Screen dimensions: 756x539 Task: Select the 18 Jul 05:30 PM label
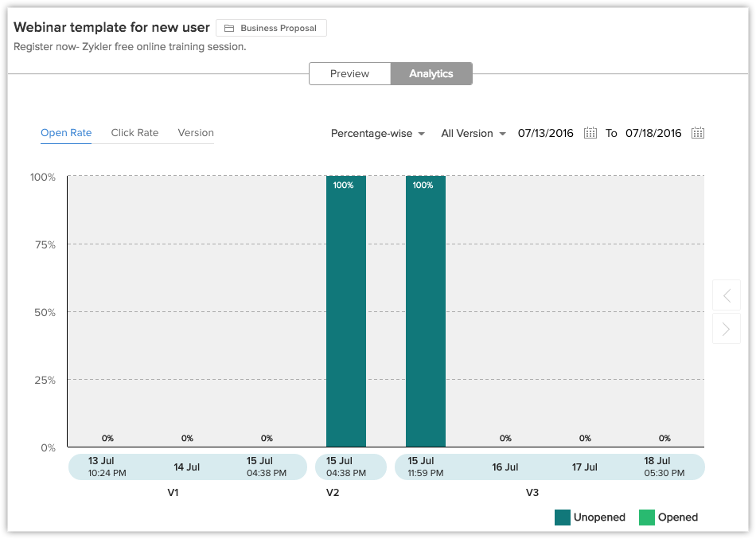(664, 467)
